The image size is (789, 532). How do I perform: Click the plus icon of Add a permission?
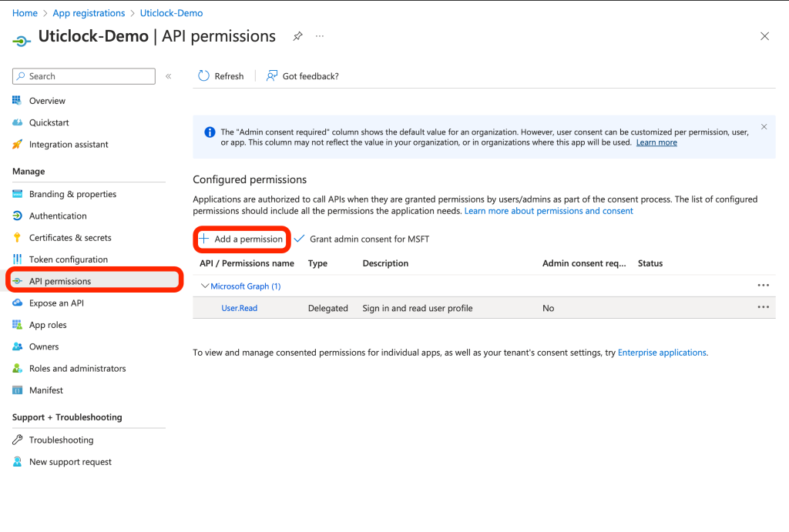(203, 239)
